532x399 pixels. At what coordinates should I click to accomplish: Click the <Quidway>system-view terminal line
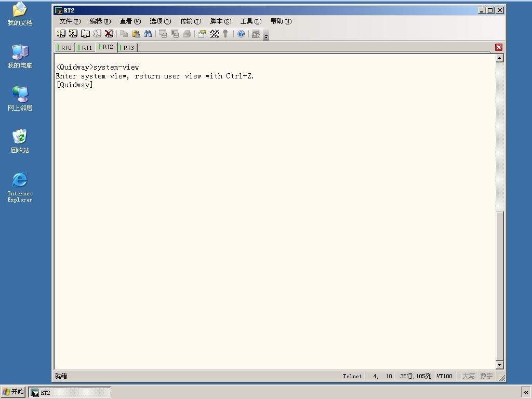point(97,67)
